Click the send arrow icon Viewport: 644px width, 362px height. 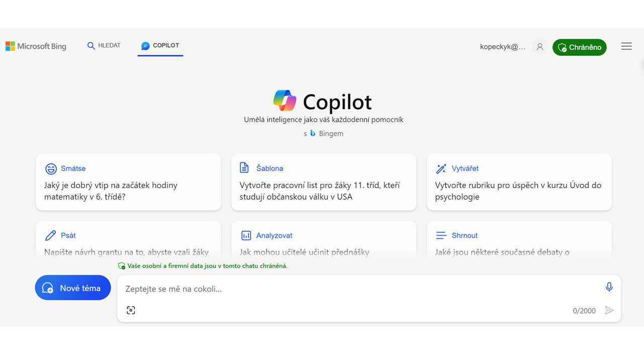point(609,310)
